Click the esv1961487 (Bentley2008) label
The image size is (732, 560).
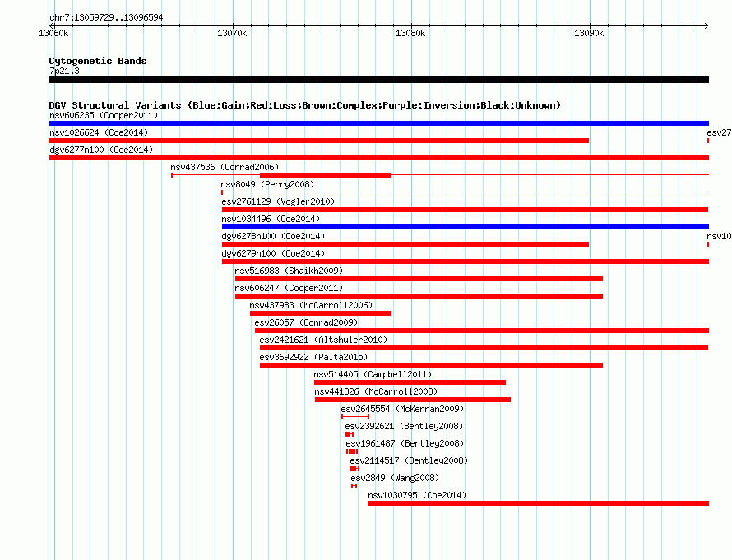pos(405,443)
